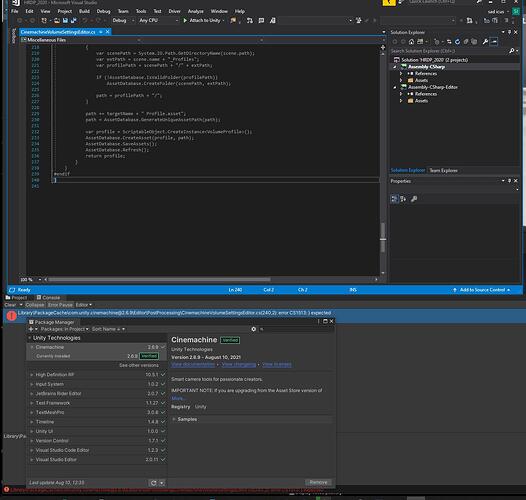Viewport: 526px width, 500px height.
Task: Open the File menu
Action: pos(14,11)
